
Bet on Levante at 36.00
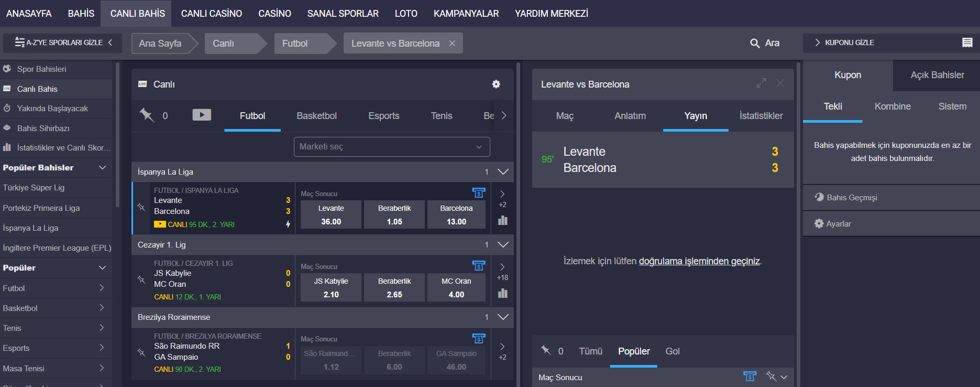click(331, 214)
